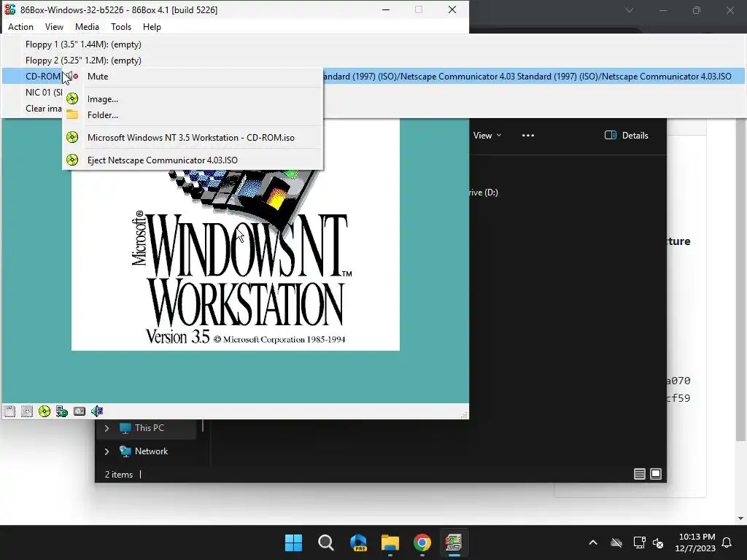Open the Windows Start menu
This screenshot has height=560, width=747.
[x=293, y=542]
